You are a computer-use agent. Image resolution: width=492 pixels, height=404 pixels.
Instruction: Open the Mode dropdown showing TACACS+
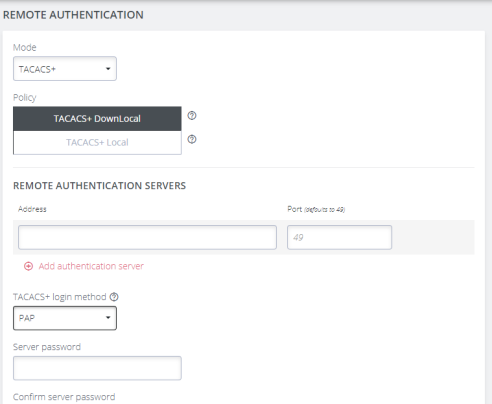click(65, 69)
